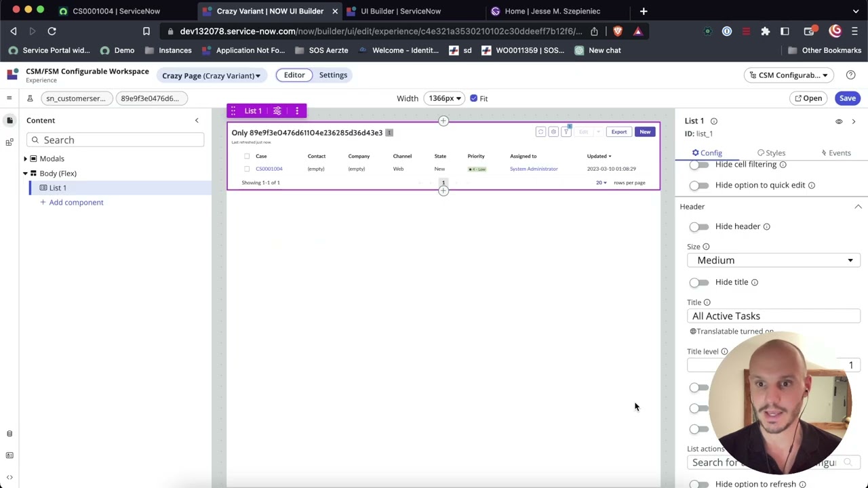
Task: Select the Content page icon in left rail
Action: coord(9,121)
